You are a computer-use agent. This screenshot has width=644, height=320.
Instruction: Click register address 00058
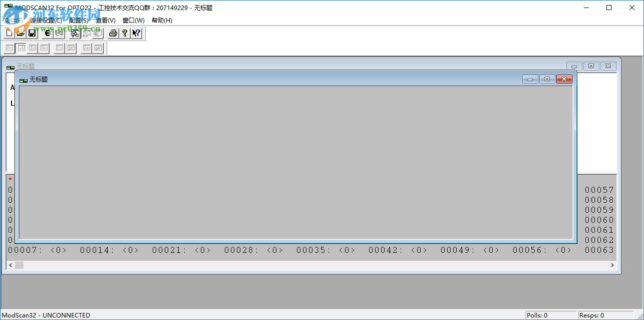pyautogui.click(x=599, y=200)
